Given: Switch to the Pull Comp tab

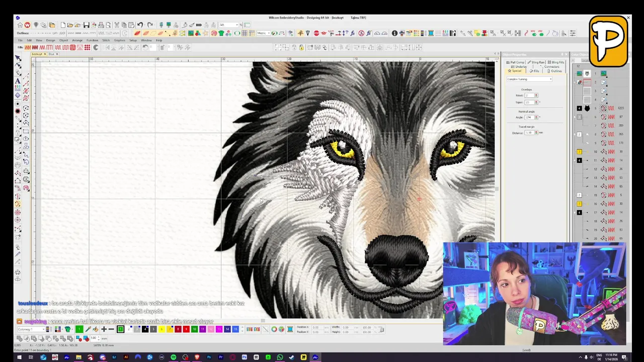Looking at the screenshot, I should coord(515,62).
